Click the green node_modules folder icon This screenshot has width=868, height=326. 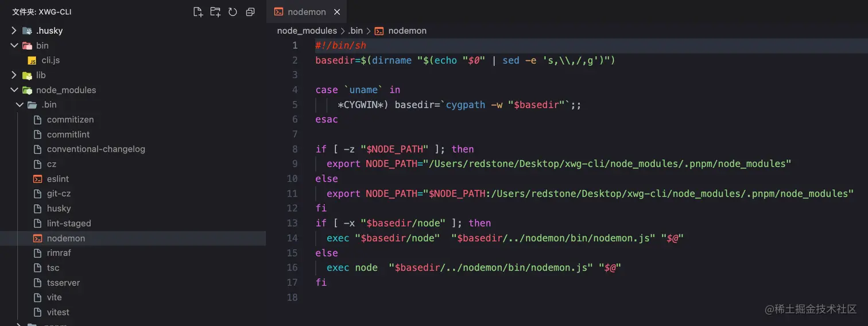(27, 90)
